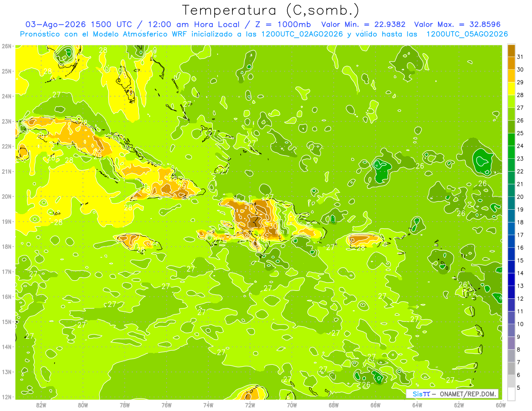This screenshot has height=411, width=532.
Task: Click 'Valor Max. = 32.8596' text
Action: tap(458, 24)
